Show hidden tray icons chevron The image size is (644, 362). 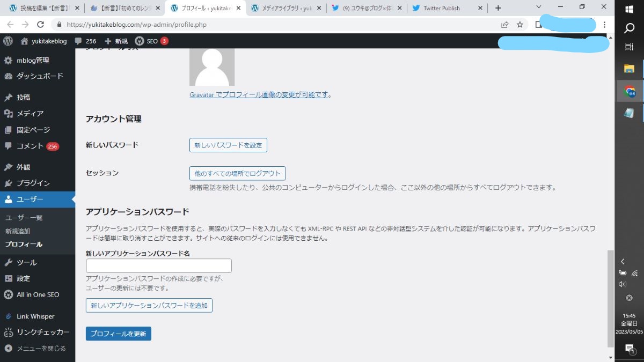pyautogui.click(x=623, y=261)
